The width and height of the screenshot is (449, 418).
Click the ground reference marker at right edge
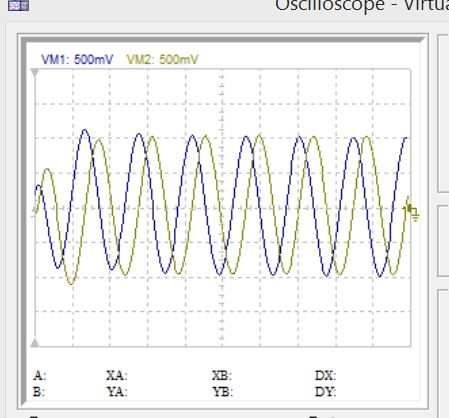click(412, 210)
